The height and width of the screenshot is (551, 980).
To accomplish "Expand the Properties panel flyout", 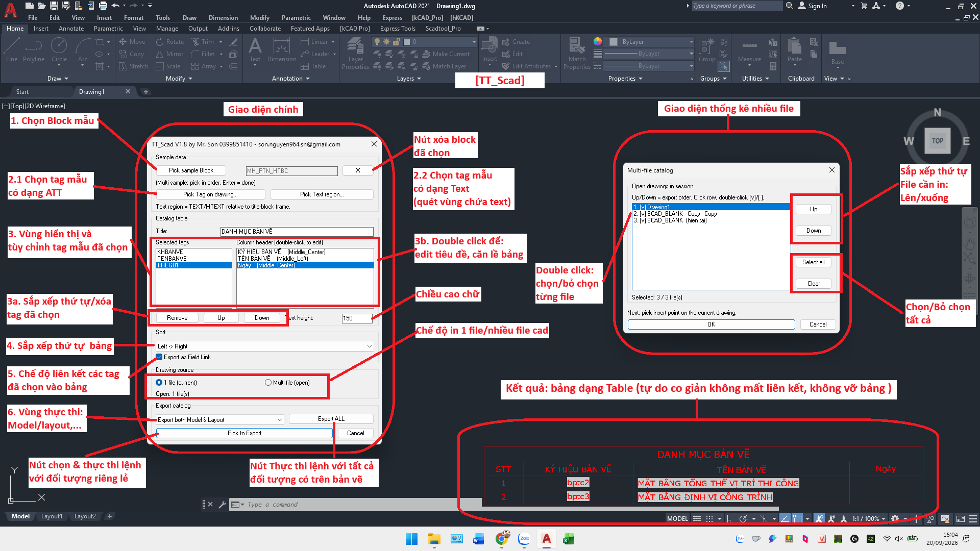I will coord(625,79).
